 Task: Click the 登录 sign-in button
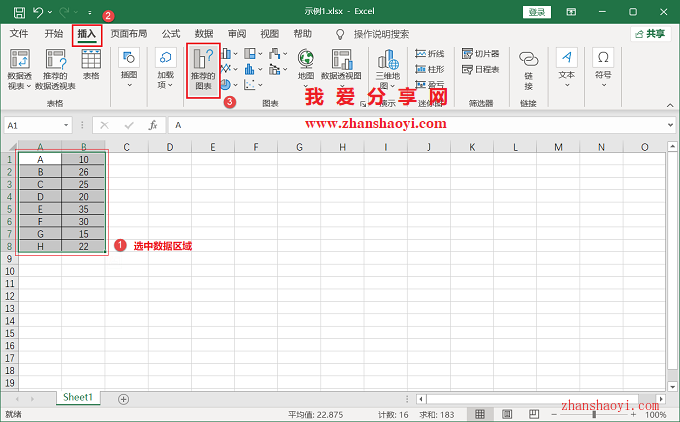coord(537,12)
